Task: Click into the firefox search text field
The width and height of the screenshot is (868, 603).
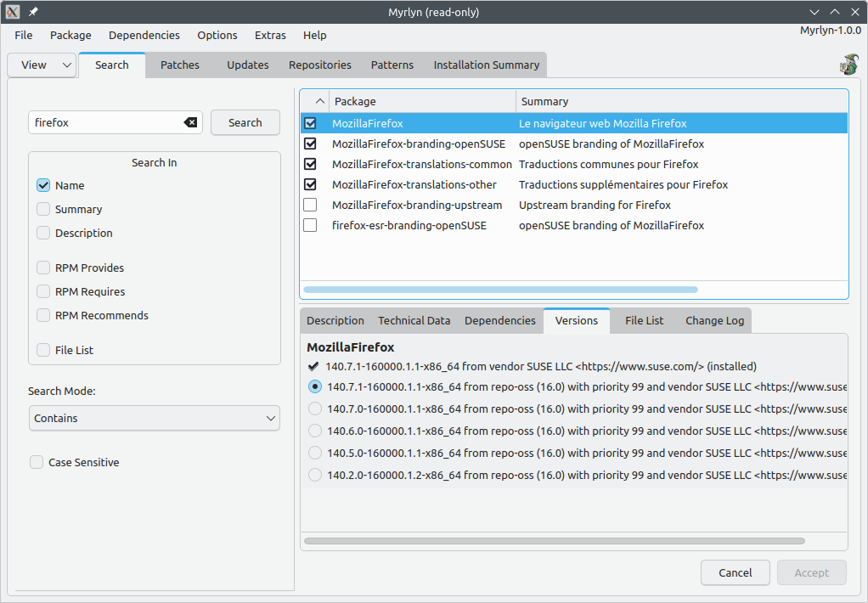Action: [106, 122]
